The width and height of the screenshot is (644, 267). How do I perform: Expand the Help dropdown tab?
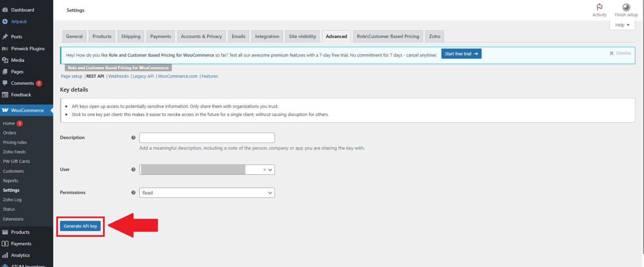point(622,25)
